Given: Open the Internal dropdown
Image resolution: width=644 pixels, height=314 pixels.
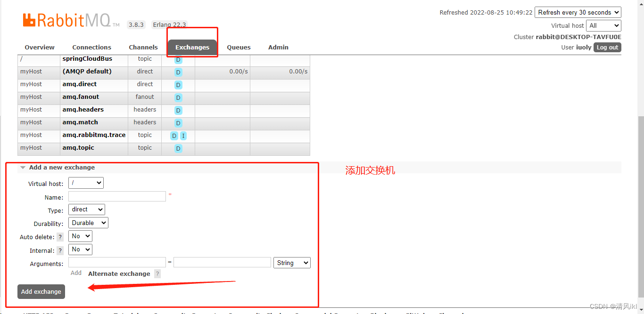Looking at the screenshot, I should [80, 249].
